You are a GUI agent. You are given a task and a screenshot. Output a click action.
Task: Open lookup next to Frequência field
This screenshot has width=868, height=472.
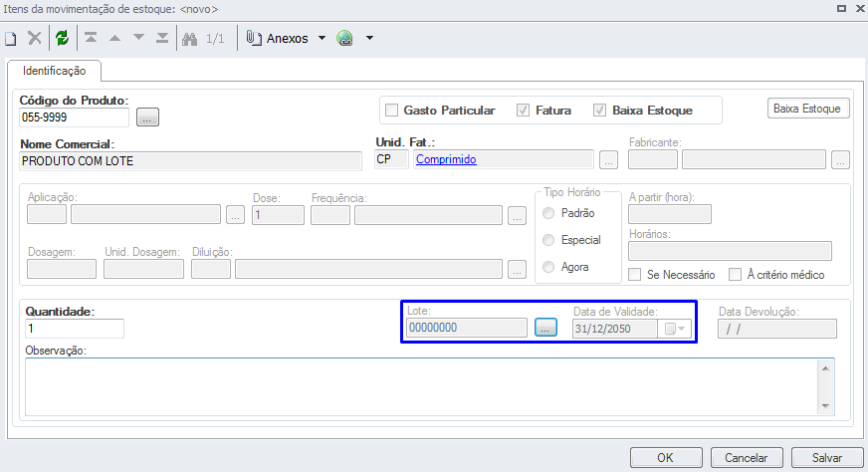tap(517, 215)
